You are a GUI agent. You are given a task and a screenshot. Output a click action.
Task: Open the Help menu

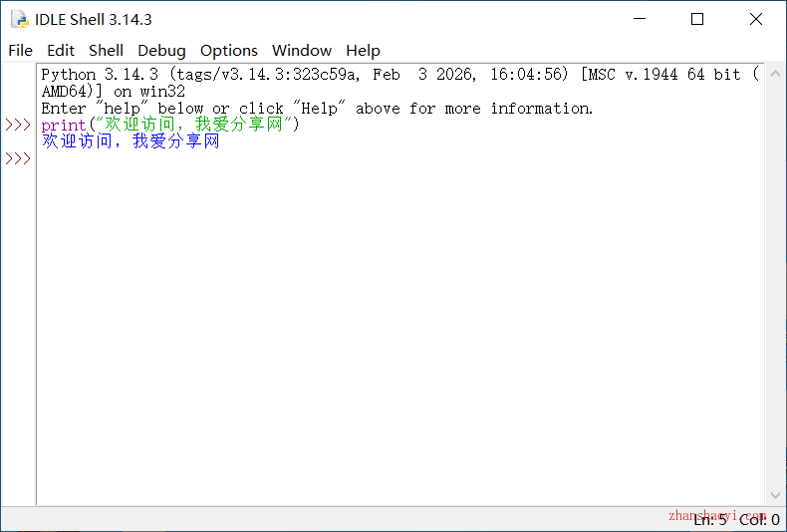click(363, 51)
